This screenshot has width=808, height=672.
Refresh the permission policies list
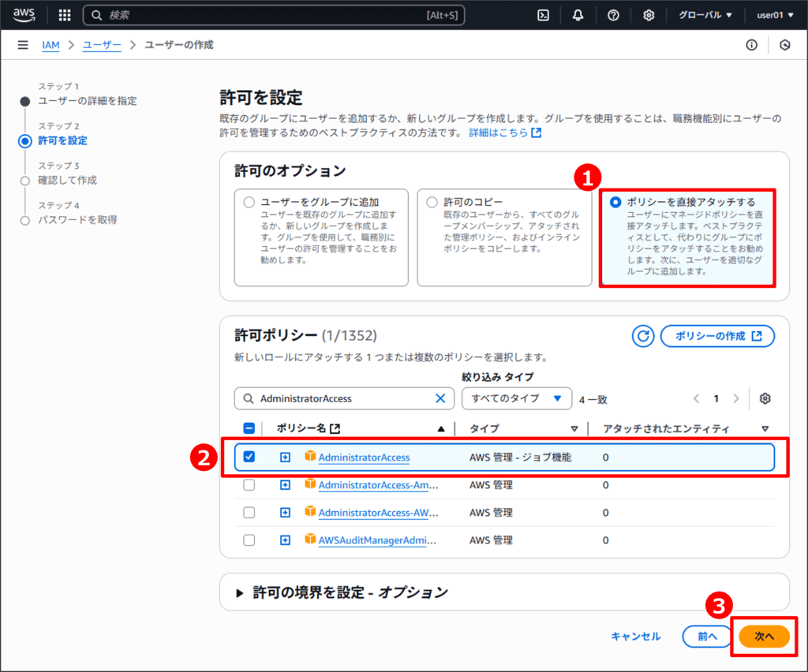point(642,336)
